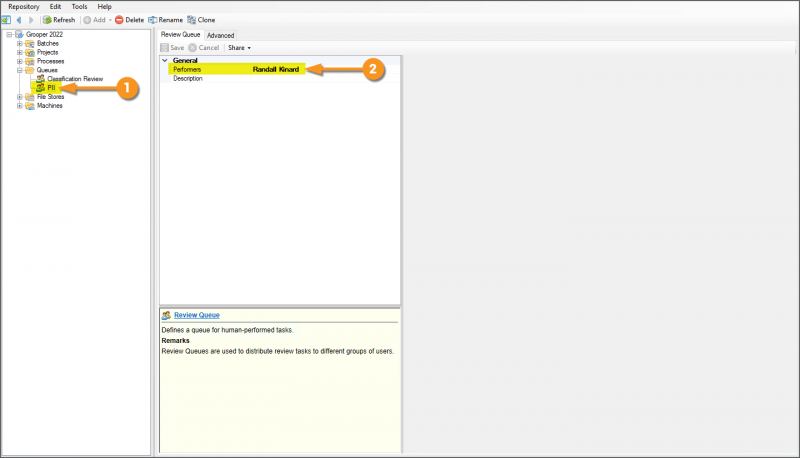
Task: Select the Batches tree node
Action: tap(47, 44)
